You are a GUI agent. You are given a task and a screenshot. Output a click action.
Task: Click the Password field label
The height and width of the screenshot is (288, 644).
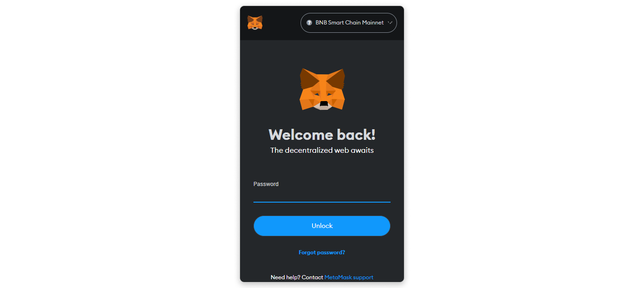click(266, 184)
